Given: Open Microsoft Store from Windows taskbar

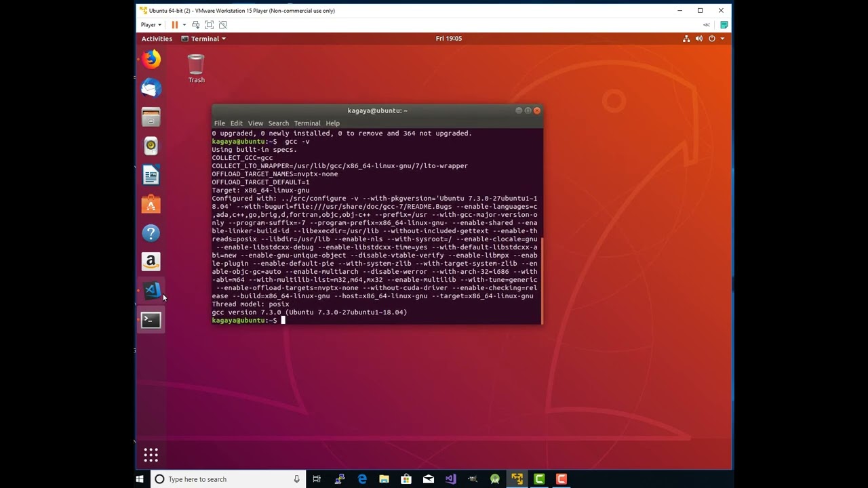Looking at the screenshot, I should point(406,479).
